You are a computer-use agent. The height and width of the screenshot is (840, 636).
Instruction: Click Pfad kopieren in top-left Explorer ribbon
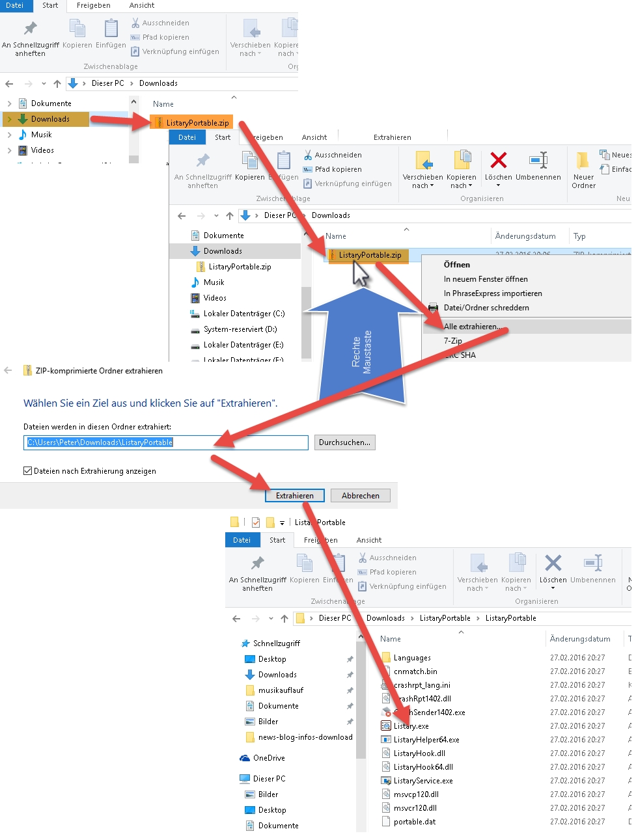coord(160,37)
